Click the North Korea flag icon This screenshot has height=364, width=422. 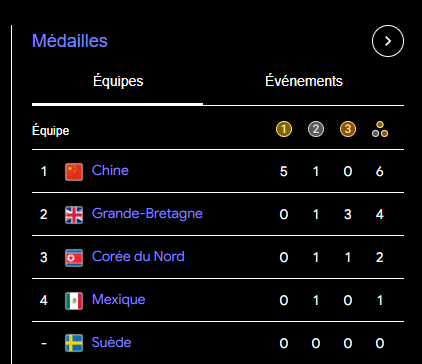click(74, 258)
